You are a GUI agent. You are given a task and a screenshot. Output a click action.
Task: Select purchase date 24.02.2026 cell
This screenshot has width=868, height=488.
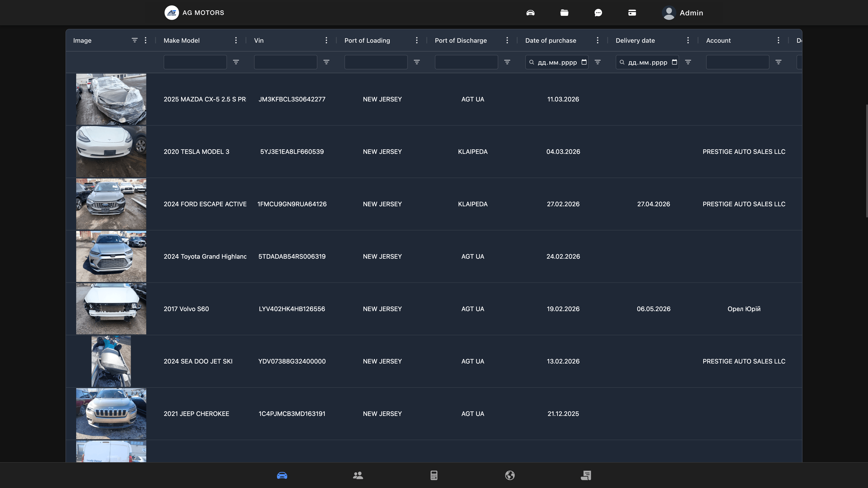point(563,256)
